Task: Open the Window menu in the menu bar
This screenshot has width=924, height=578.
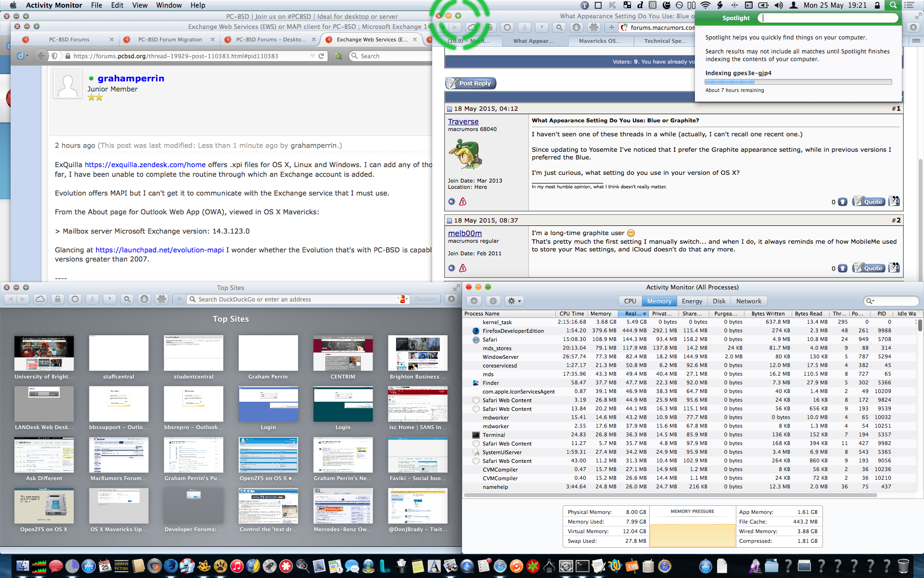Action: (x=169, y=5)
